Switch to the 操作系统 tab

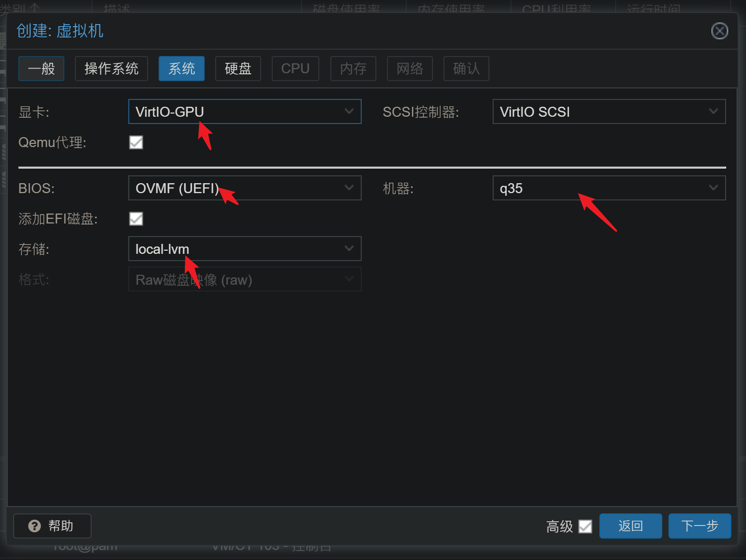coord(112,69)
